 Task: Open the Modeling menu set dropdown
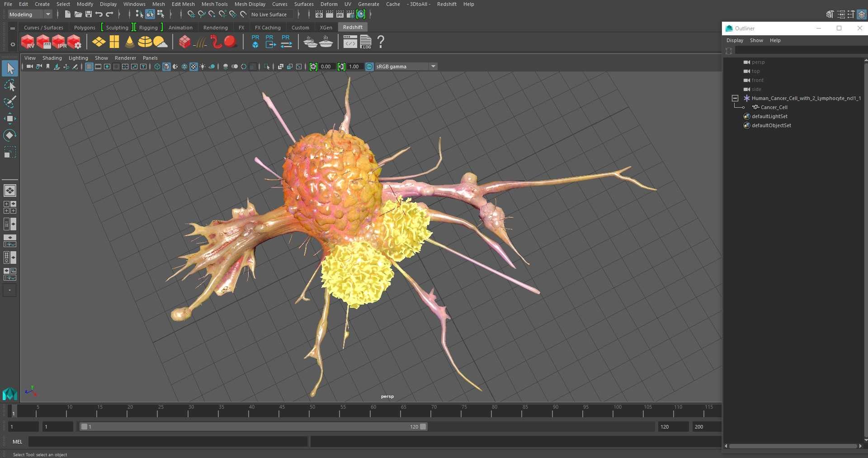pyautogui.click(x=30, y=14)
